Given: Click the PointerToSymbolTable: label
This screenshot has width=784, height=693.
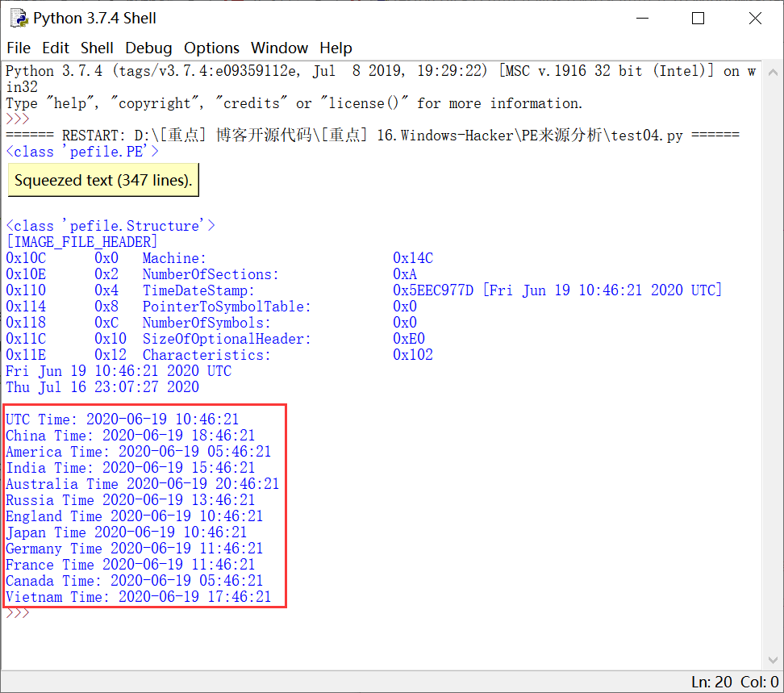Looking at the screenshot, I should coord(227,306).
